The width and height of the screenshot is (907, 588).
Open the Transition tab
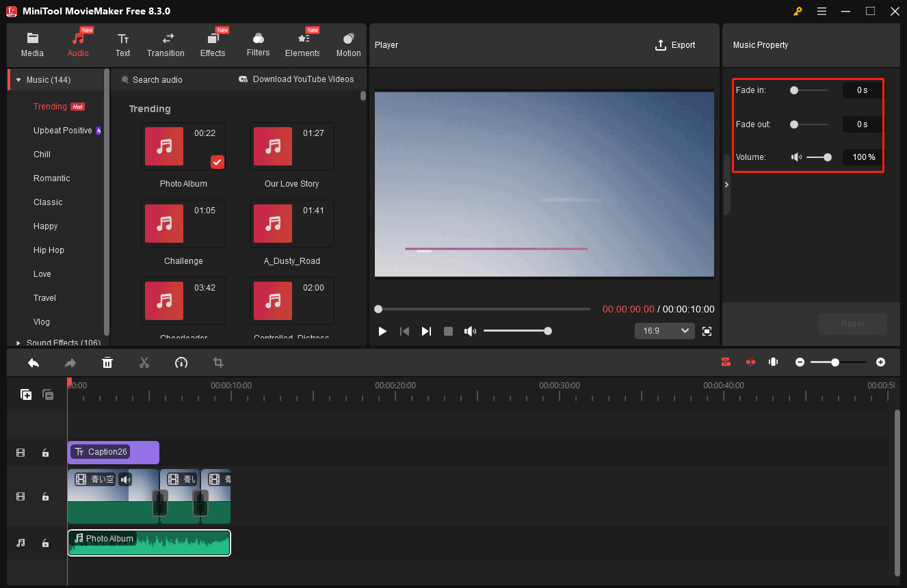[166, 45]
